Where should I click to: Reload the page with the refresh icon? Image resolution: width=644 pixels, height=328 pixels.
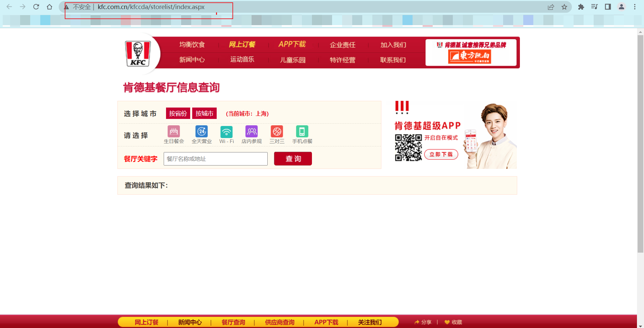[36, 7]
